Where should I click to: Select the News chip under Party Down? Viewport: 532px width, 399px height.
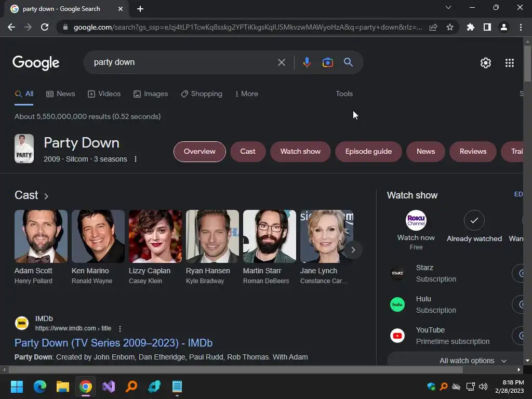click(x=425, y=152)
